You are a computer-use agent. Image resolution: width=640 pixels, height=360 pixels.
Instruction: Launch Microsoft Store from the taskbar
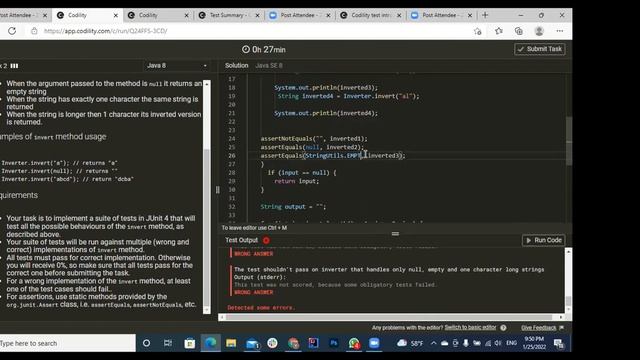189,343
